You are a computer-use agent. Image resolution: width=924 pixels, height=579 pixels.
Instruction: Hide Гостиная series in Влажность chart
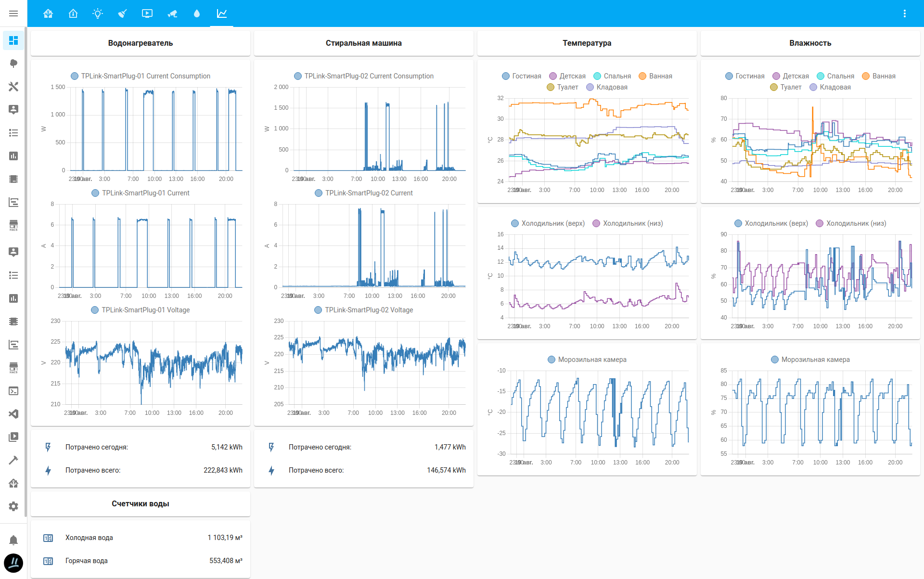(x=745, y=76)
